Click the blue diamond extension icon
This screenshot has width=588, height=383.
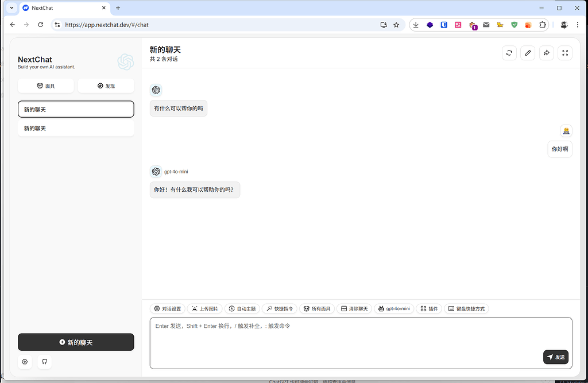point(430,25)
